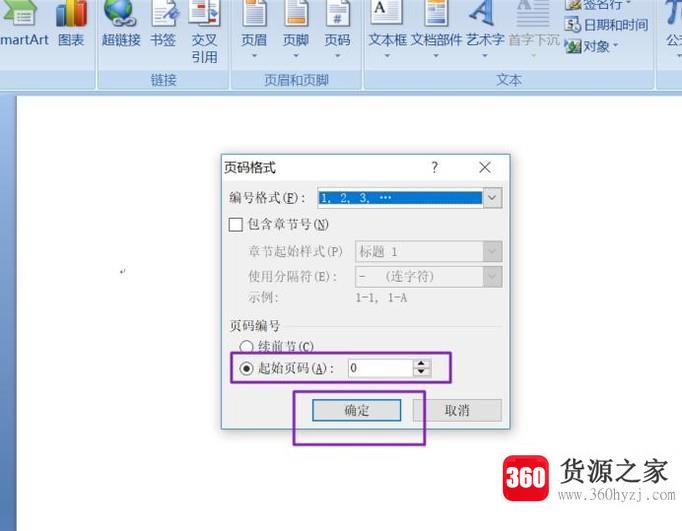The width and height of the screenshot is (682, 531).
Task: Expand the 页码 dropdown arrow
Action: click(x=338, y=56)
